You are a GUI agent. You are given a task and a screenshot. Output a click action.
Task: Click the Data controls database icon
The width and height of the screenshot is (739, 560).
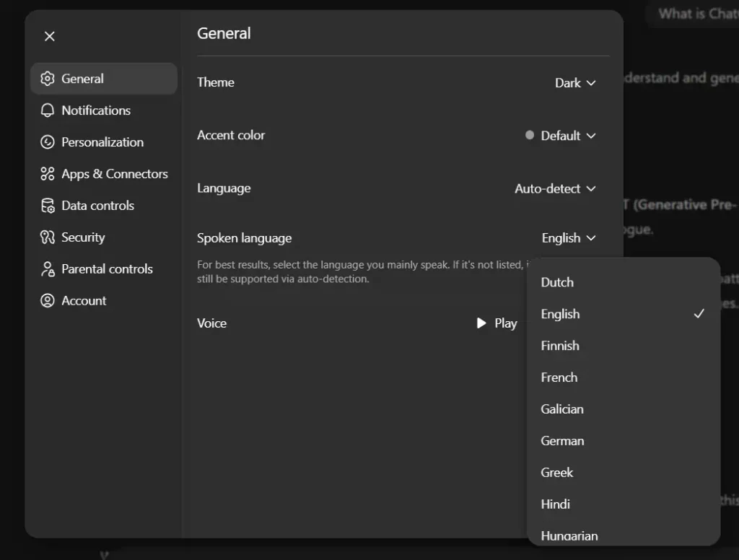(x=48, y=206)
